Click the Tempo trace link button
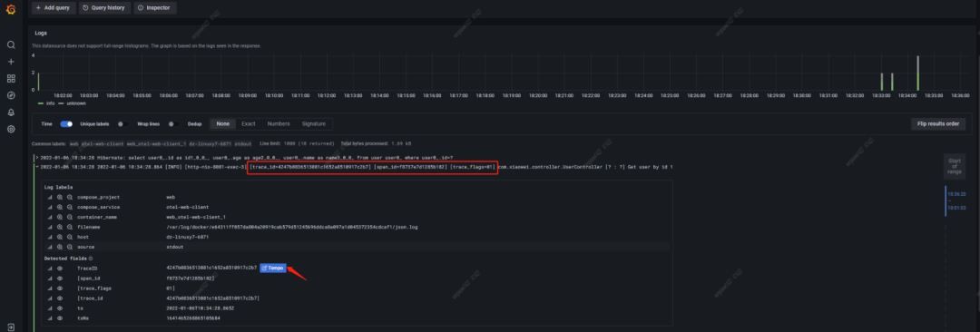Viewport: 980px width, 332px height. (272, 268)
